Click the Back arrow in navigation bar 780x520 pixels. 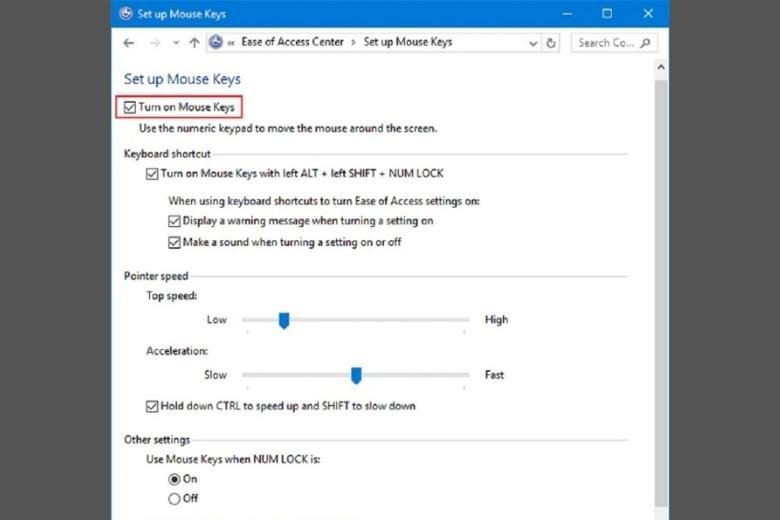(128, 43)
